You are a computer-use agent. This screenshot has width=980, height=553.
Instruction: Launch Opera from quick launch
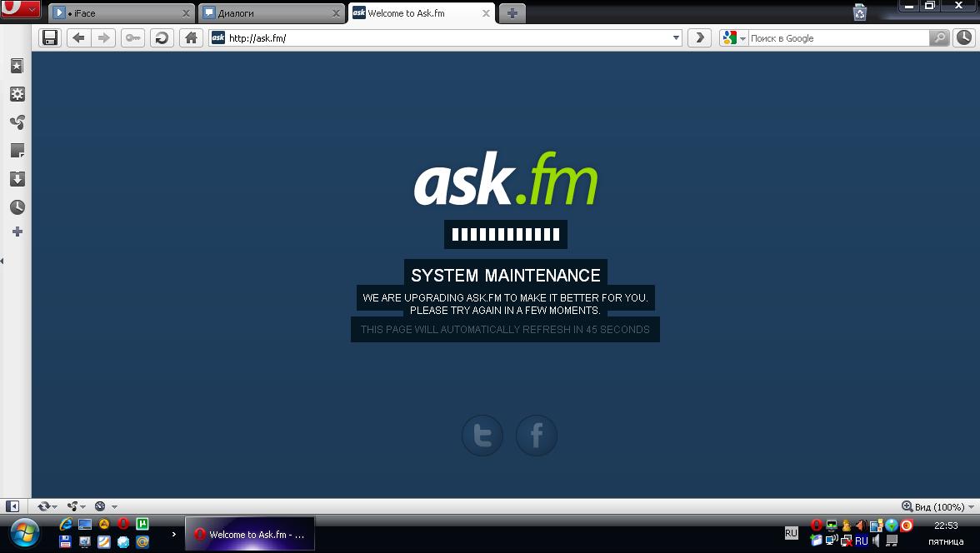(x=123, y=524)
